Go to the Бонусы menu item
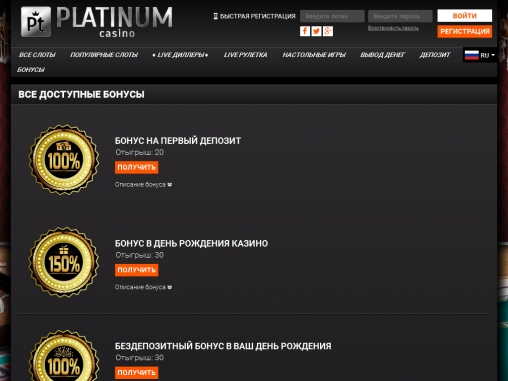 click(x=31, y=70)
